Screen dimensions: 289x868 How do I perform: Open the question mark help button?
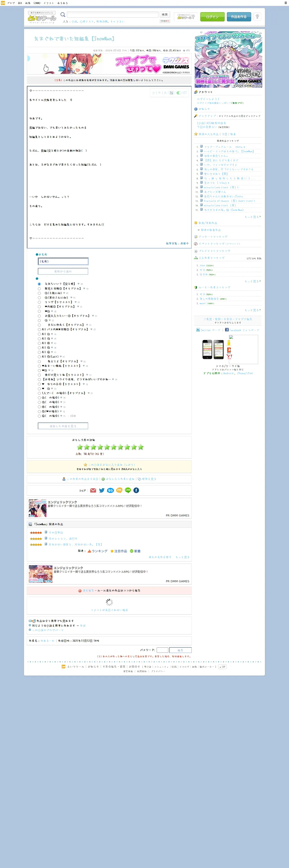[x=257, y=16]
